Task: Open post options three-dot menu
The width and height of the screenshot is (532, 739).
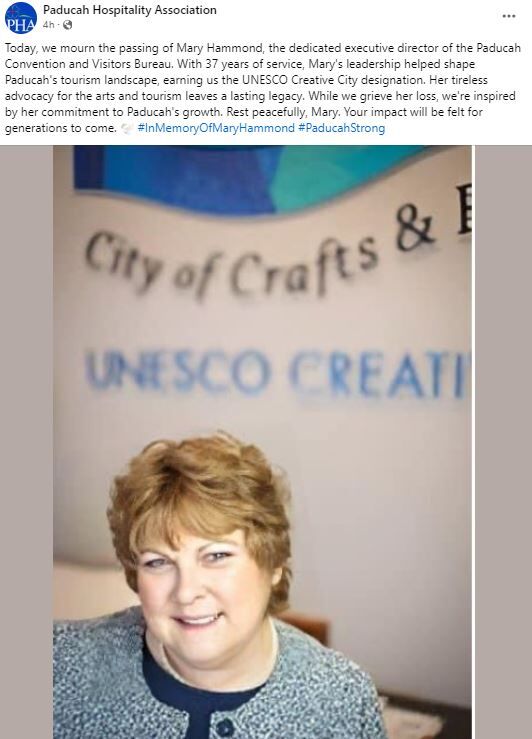Action: (508, 16)
